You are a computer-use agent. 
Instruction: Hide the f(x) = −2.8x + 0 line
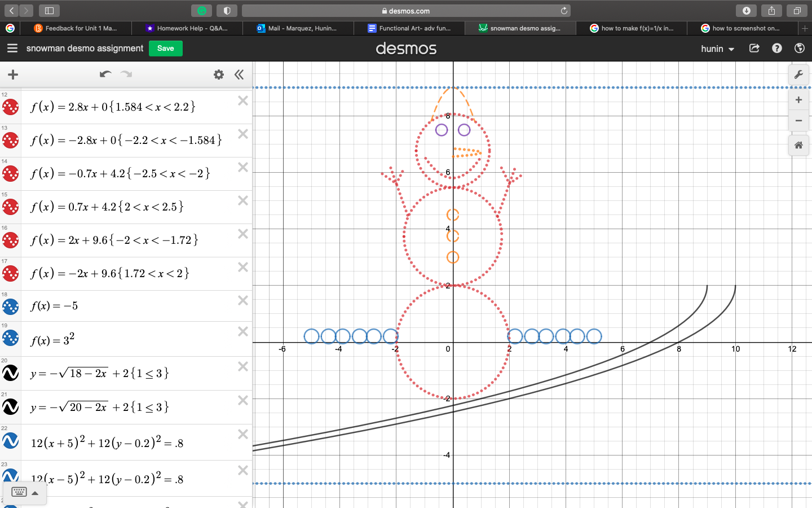[11, 141]
